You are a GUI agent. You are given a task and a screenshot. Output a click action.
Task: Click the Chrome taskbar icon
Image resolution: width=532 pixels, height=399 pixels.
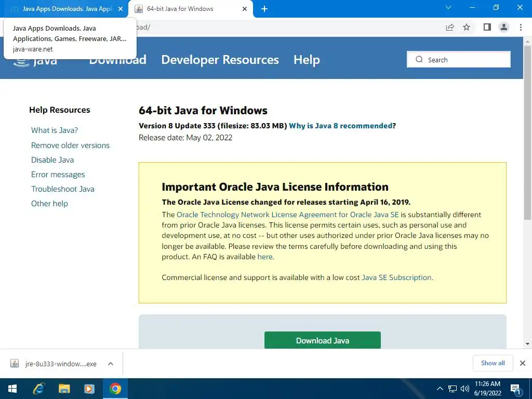click(x=115, y=389)
